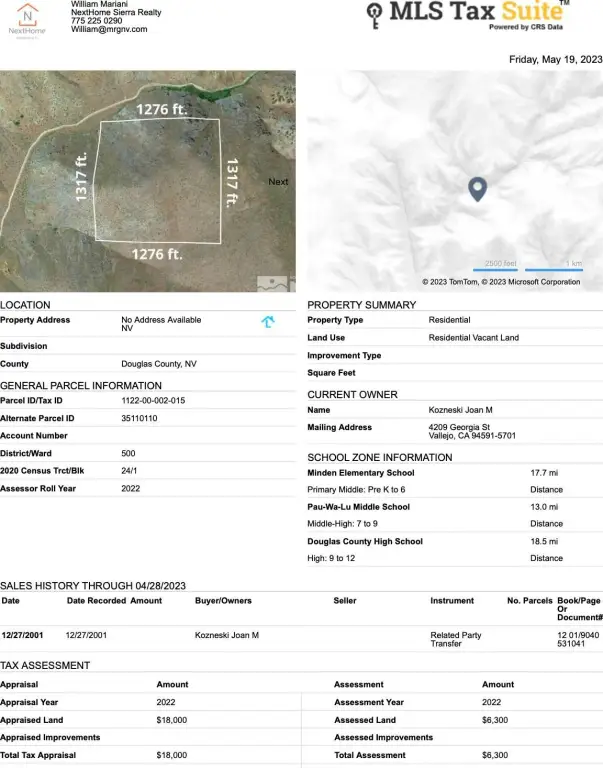This screenshot has width=603, height=768.
Task: Click the Parcel ID 1122-00-002-015 value
Action: click(x=153, y=400)
